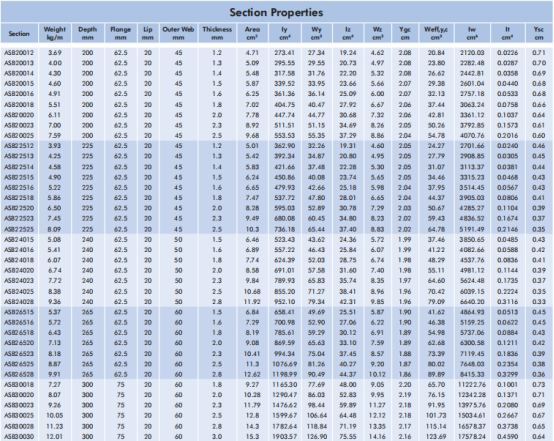Click the Section Properties title bar
This screenshot has width=554, height=441.
(x=277, y=12)
